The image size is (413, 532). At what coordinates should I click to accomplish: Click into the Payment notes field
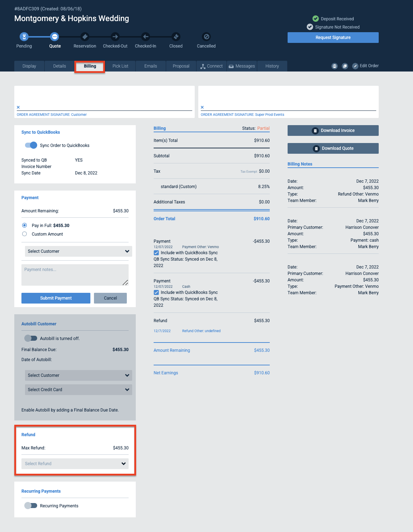click(x=75, y=275)
